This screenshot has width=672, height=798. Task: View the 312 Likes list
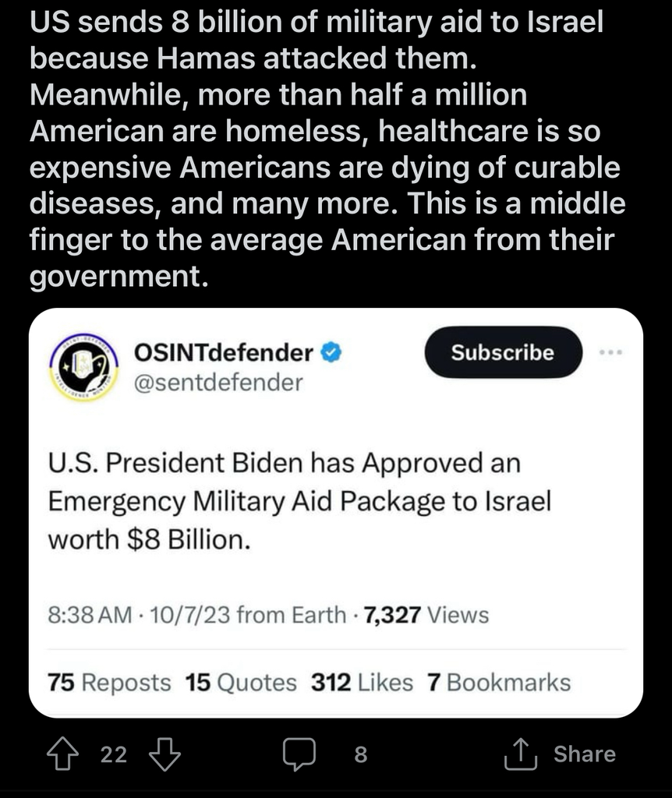coord(362,683)
